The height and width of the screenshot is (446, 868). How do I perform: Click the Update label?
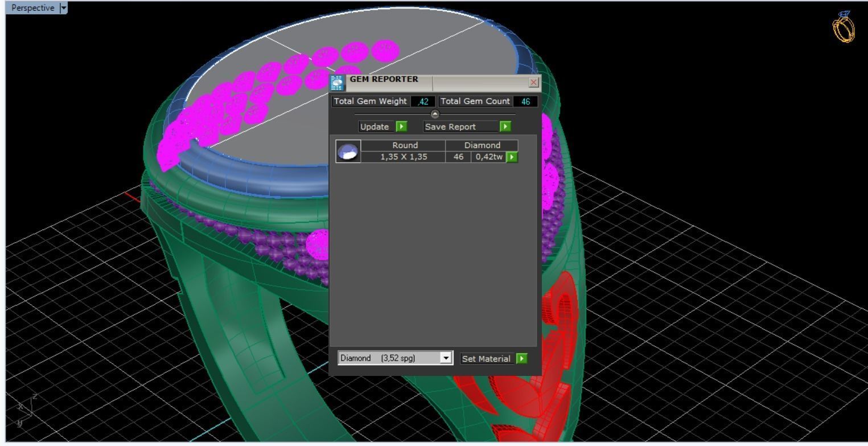(x=375, y=126)
